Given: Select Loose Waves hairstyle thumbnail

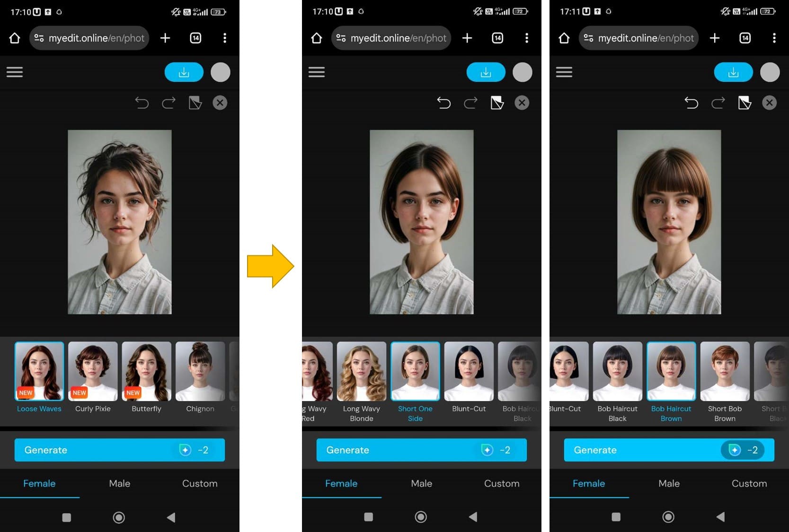Looking at the screenshot, I should [39, 371].
